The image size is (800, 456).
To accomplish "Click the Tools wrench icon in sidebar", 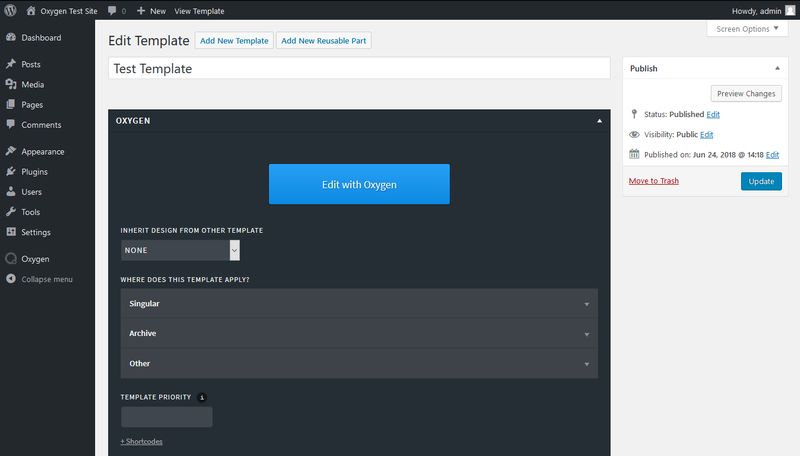I will (11, 212).
